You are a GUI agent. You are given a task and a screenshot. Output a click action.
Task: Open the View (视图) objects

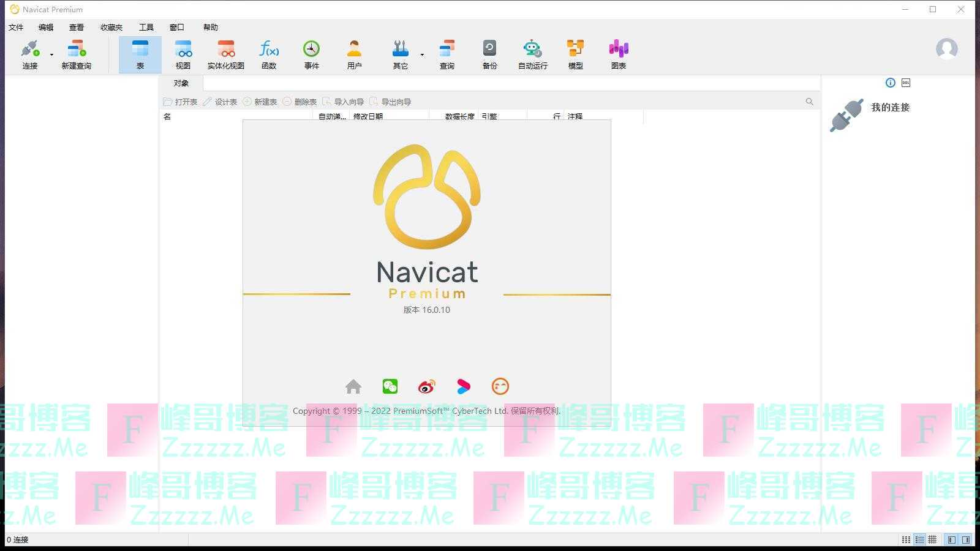(183, 54)
